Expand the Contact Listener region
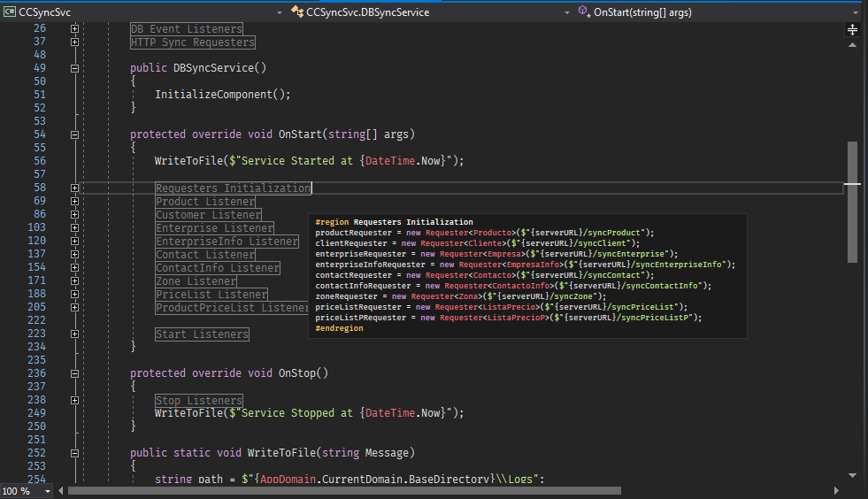 pos(74,254)
